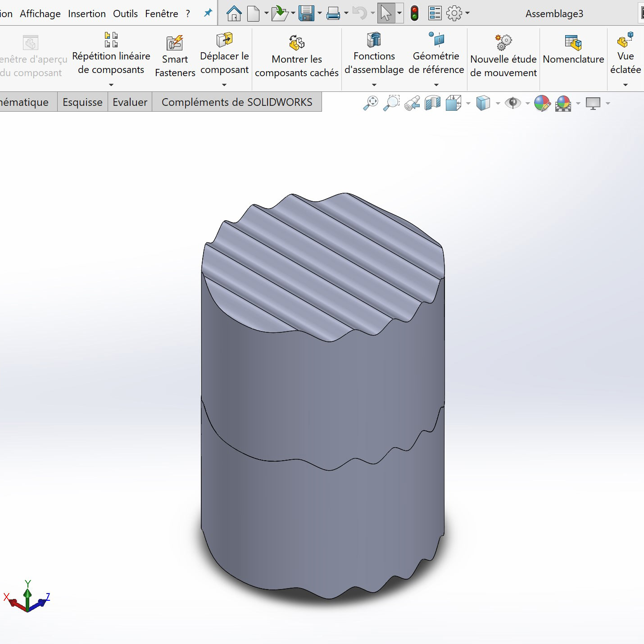Click Géométrie de référence tool

click(436, 53)
